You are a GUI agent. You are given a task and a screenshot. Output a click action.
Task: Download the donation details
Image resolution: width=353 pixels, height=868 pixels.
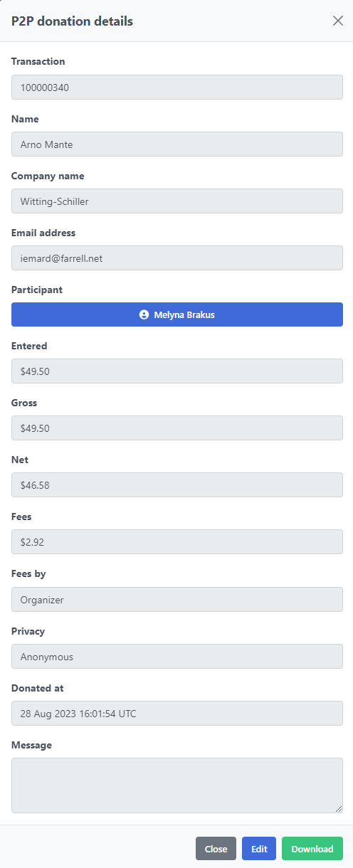tap(312, 849)
